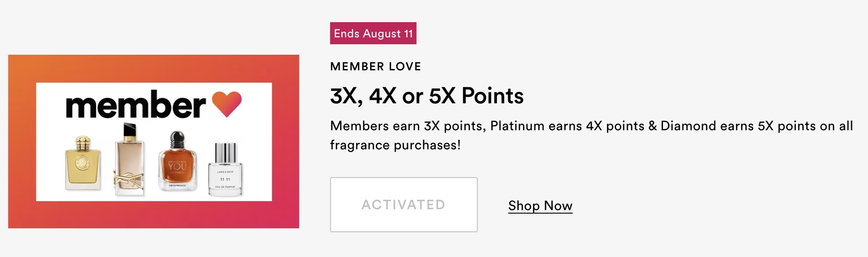Image resolution: width=868 pixels, height=257 pixels.
Task: Click the "Ends August 11" badge
Action: (x=373, y=33)
